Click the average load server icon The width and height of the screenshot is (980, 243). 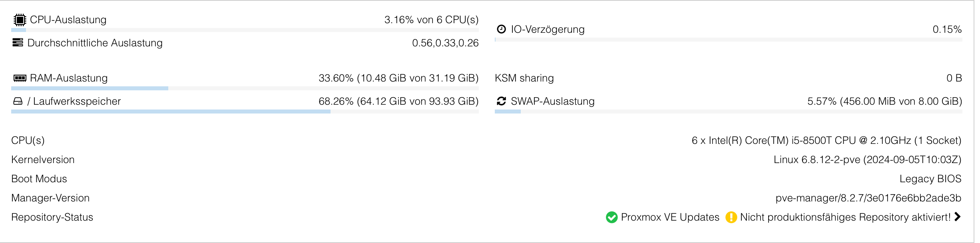coord(18,42)
